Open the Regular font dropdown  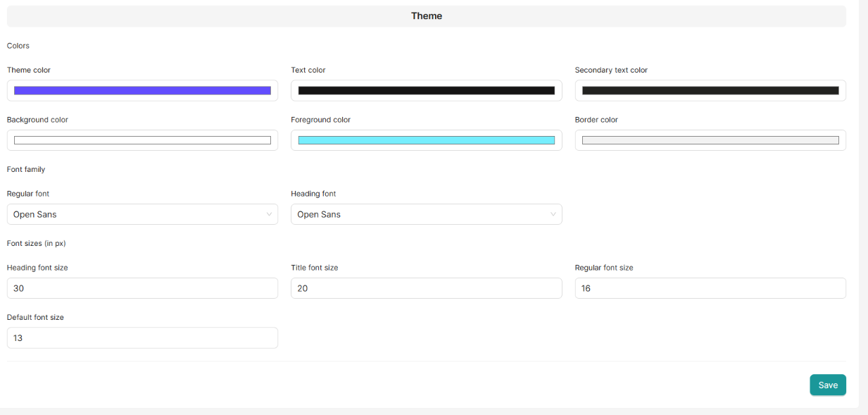tap(142, 214)
